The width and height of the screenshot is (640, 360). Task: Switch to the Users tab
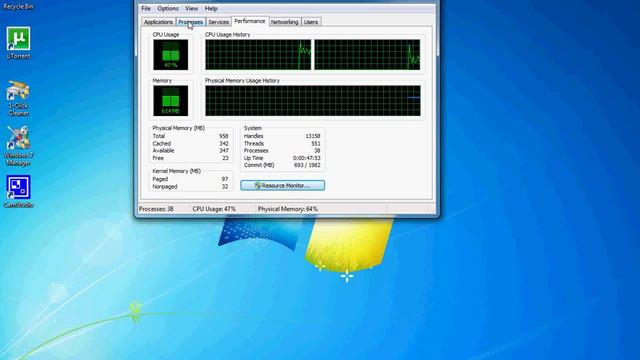311,22
